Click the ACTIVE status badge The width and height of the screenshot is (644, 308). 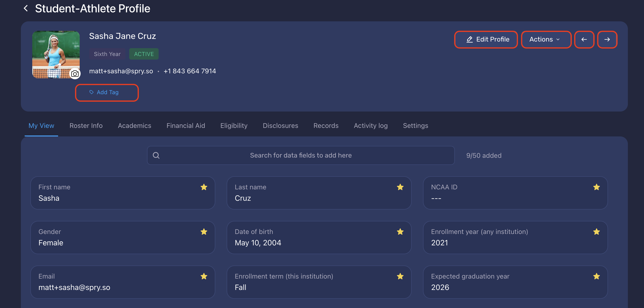[x=144, y=54]
